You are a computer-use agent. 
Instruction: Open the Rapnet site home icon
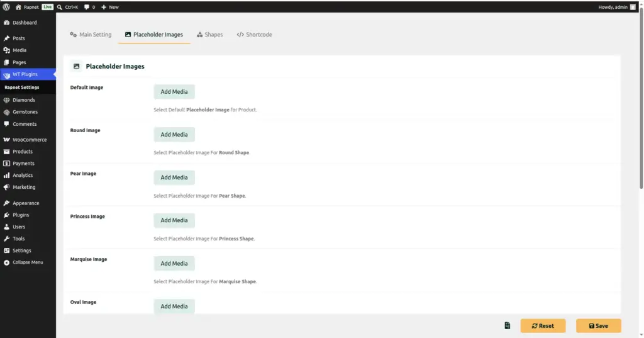(18, 7)
